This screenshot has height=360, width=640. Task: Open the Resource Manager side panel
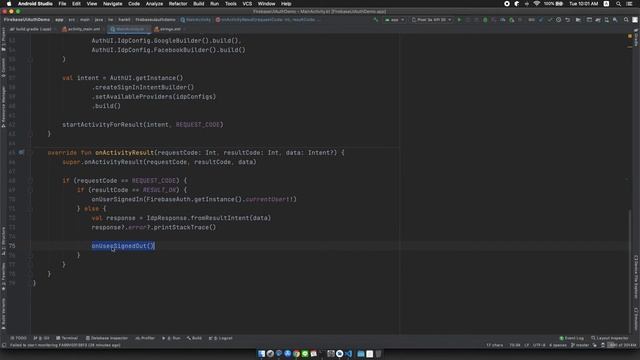(3, 106)
